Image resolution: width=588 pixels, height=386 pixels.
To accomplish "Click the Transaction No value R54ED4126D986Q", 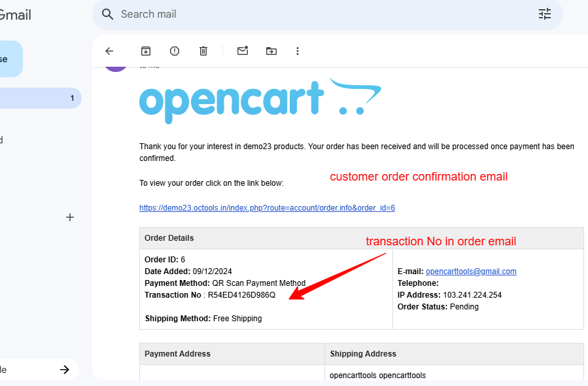I will (x=241, y=295).
